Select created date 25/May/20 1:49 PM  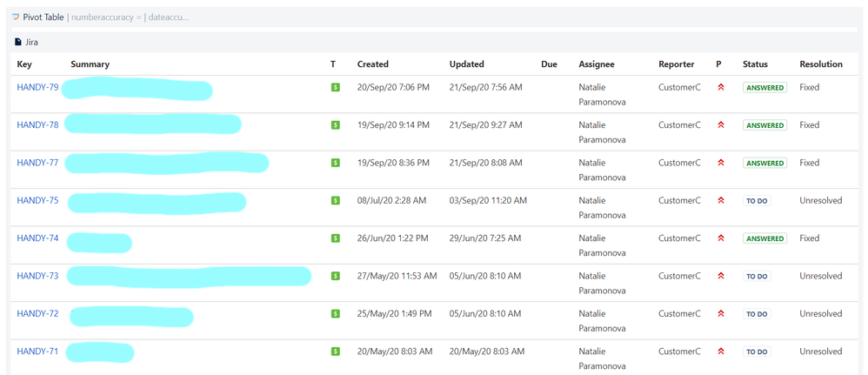[394, 313]
